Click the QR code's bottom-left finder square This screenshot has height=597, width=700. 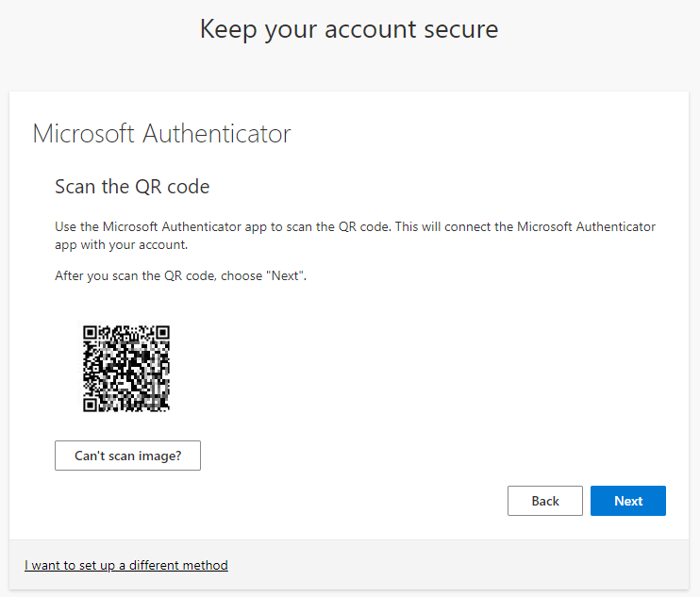91,405
